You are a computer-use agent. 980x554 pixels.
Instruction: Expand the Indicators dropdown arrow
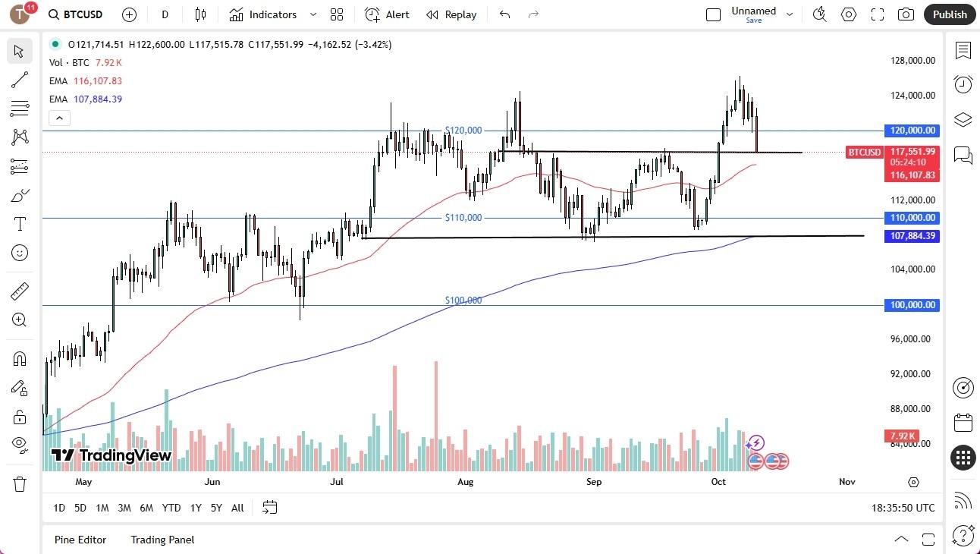(x=312, y=14)
